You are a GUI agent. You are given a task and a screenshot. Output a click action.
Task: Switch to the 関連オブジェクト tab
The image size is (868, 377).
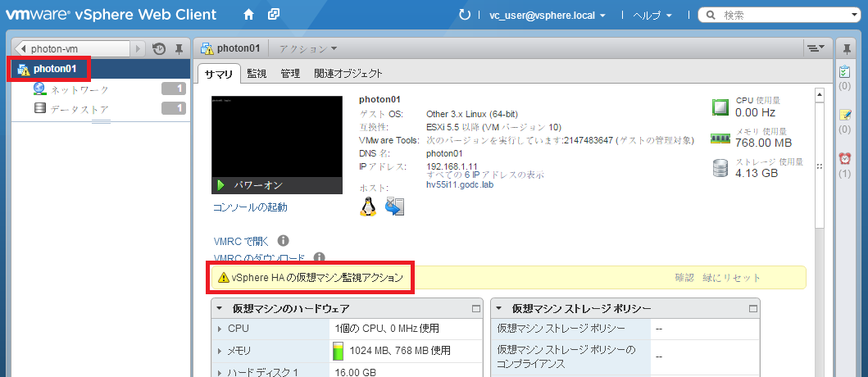[x=348, y=73]
